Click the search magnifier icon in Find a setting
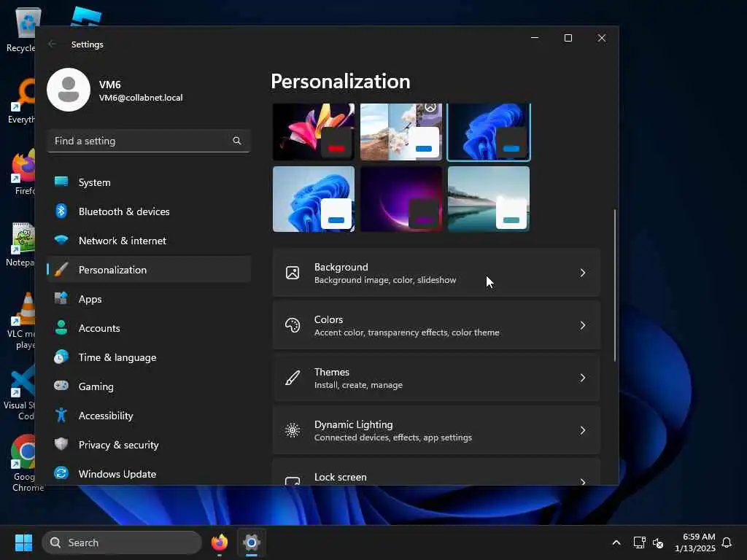 (237, 141)
